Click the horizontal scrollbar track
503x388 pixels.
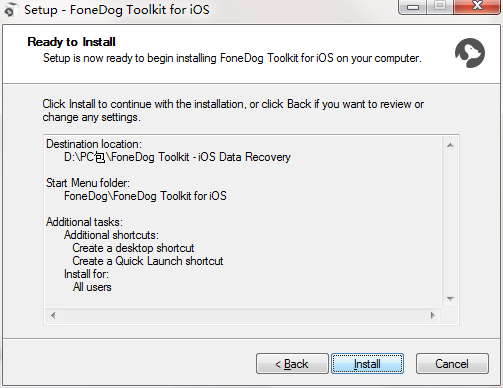point(243,315)
